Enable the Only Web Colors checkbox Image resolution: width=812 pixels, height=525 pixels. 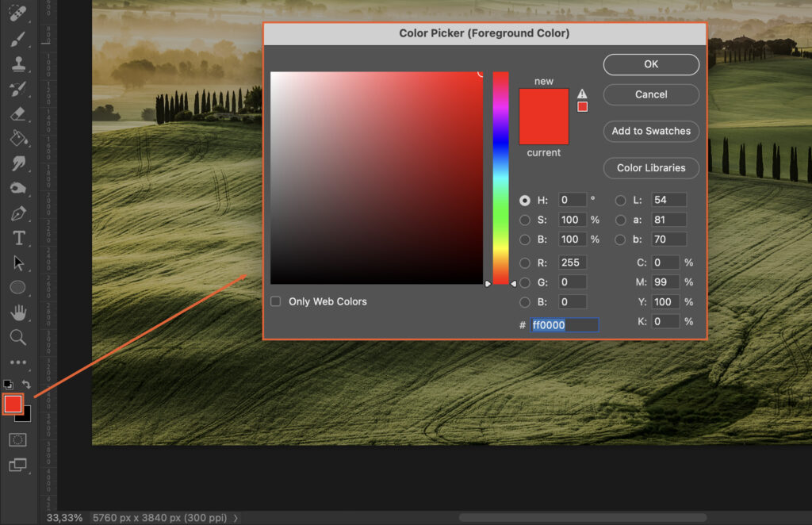275,301
